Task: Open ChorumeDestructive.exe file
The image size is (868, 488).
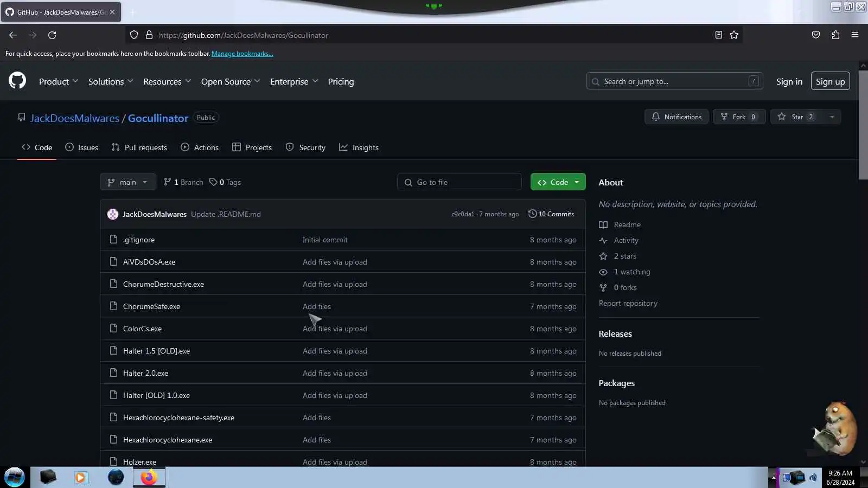Action: 163,284
